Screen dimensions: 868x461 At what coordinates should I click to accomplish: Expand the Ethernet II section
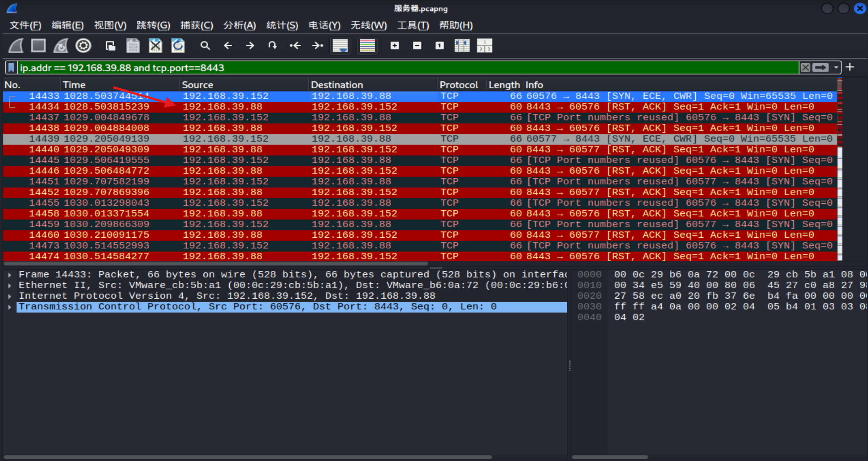click(x=10, y=285)
